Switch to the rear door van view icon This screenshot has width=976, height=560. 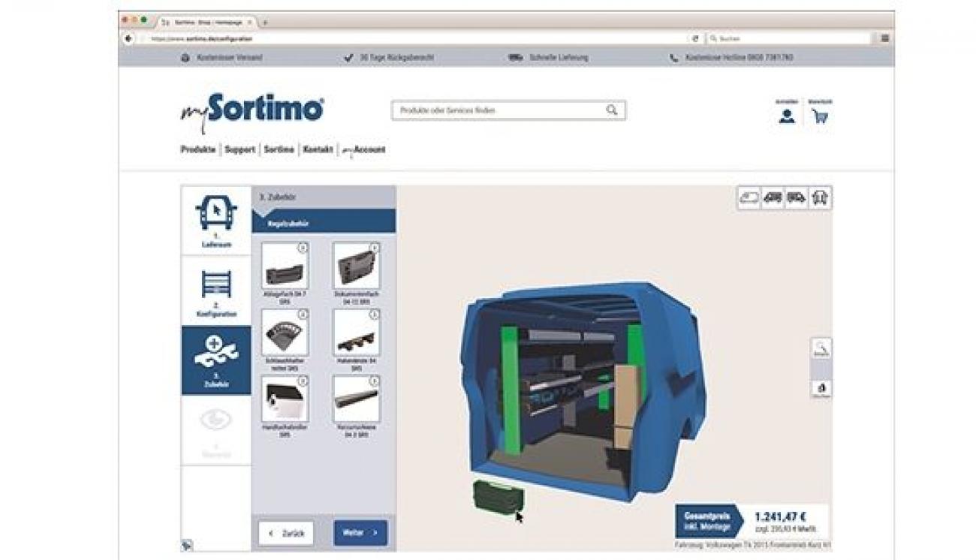pos(820,197)
